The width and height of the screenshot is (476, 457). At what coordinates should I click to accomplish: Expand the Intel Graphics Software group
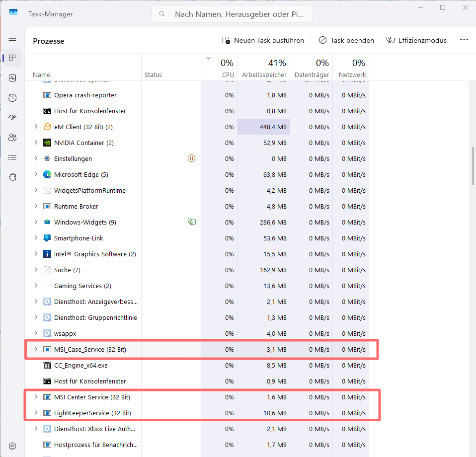tap(36, 253)
